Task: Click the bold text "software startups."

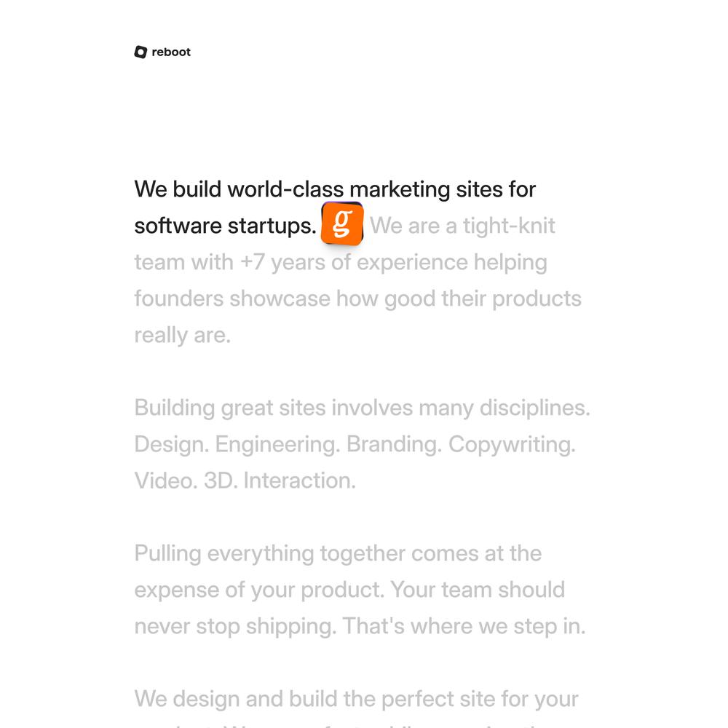Action: [x=225, y=226]
